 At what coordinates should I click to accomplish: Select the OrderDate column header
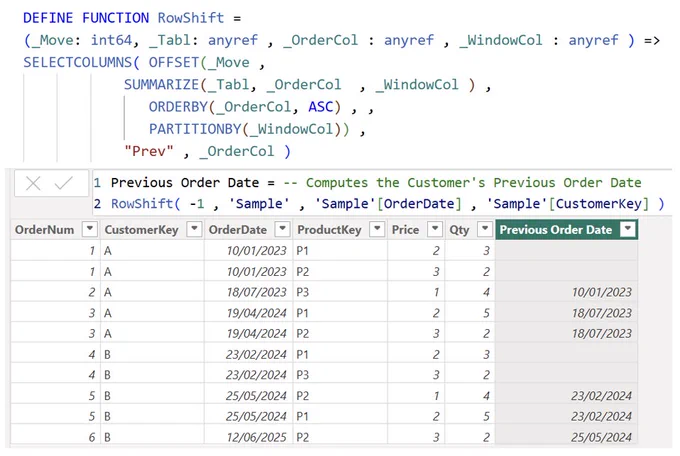coord(238,230)
